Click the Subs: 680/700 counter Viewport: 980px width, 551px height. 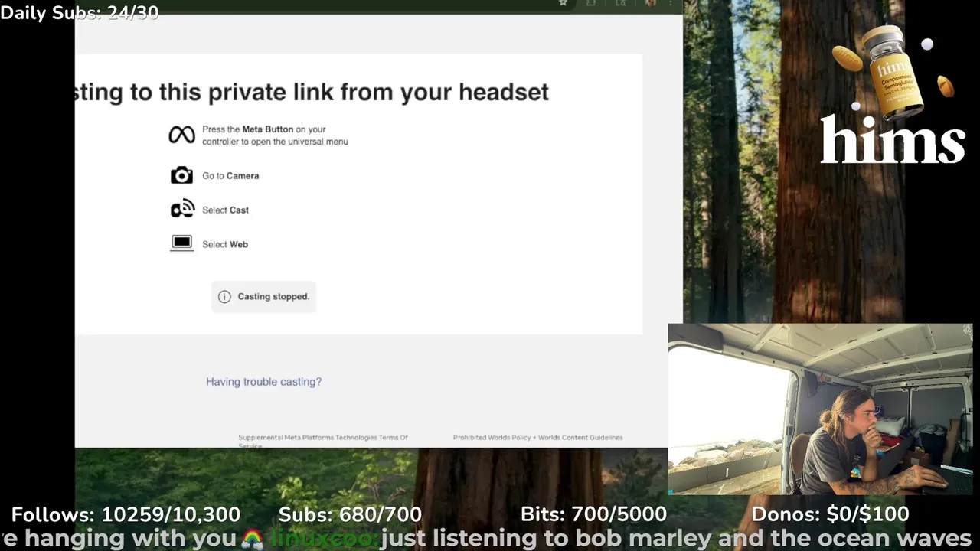point(350,514)
